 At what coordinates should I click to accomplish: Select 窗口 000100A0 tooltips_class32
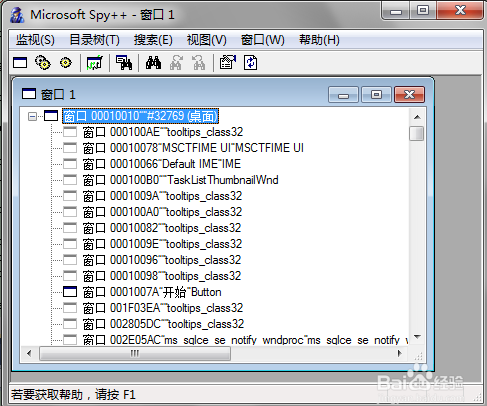(162, 212)
